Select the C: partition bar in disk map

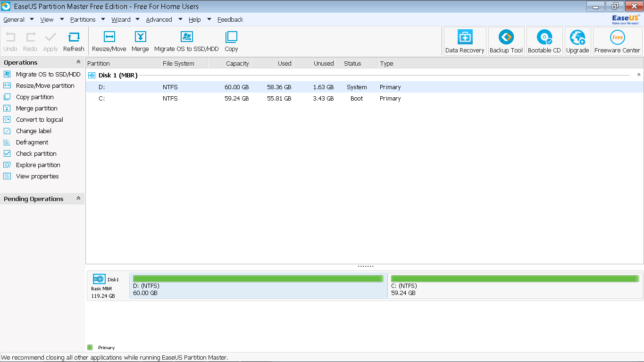click(x=515, y=286)
